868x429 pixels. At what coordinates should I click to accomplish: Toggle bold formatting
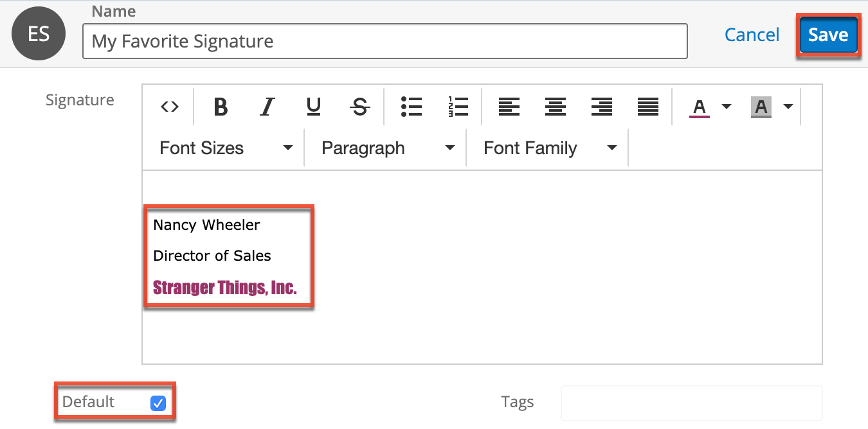(220, 107)
